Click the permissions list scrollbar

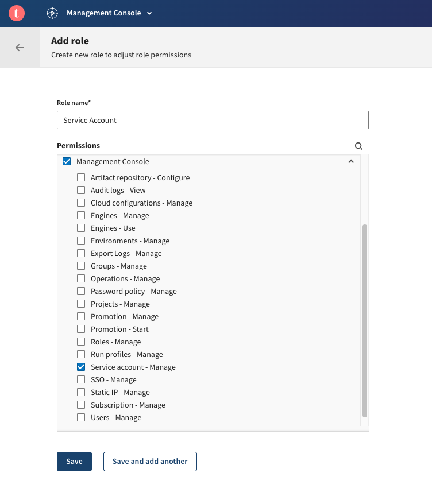tap(365, 320)
